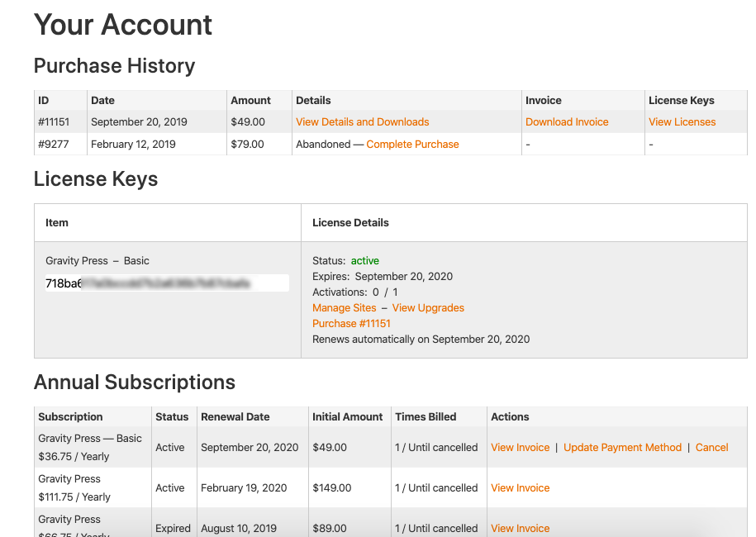Click date February 12, 2019

point(133,144)
